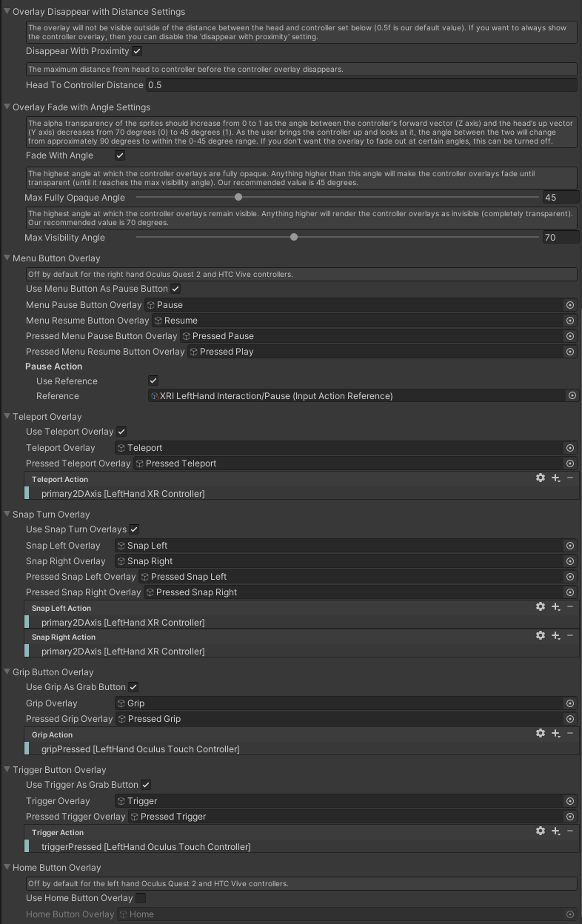Image resolution: width=582 pixels, height=924 pixels.
Task: Open object picker for Pause Action Reference
Action: point(572,396)
